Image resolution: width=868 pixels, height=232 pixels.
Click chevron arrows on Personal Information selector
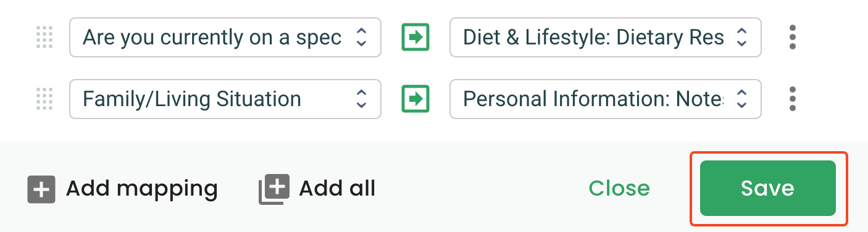pos(742,99)
